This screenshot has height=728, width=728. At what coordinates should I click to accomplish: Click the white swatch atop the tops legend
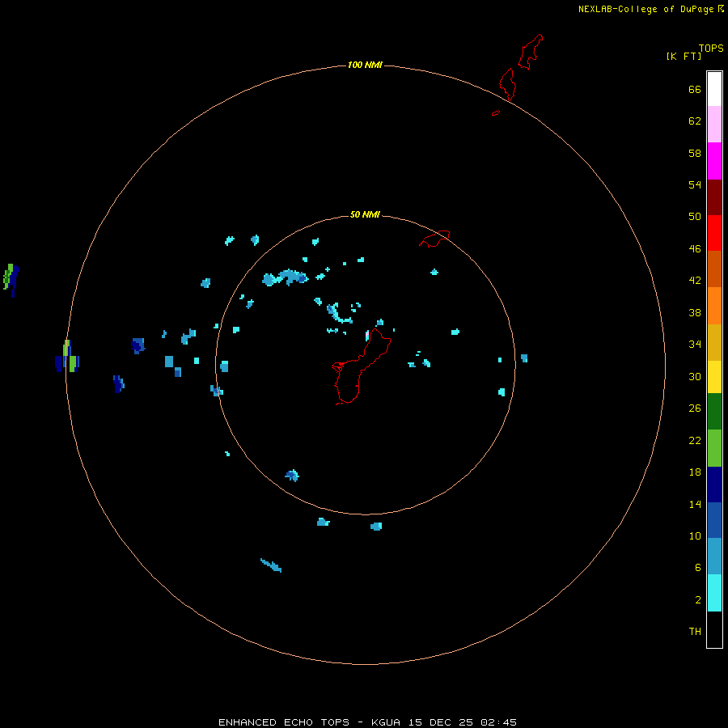point(714,88)
